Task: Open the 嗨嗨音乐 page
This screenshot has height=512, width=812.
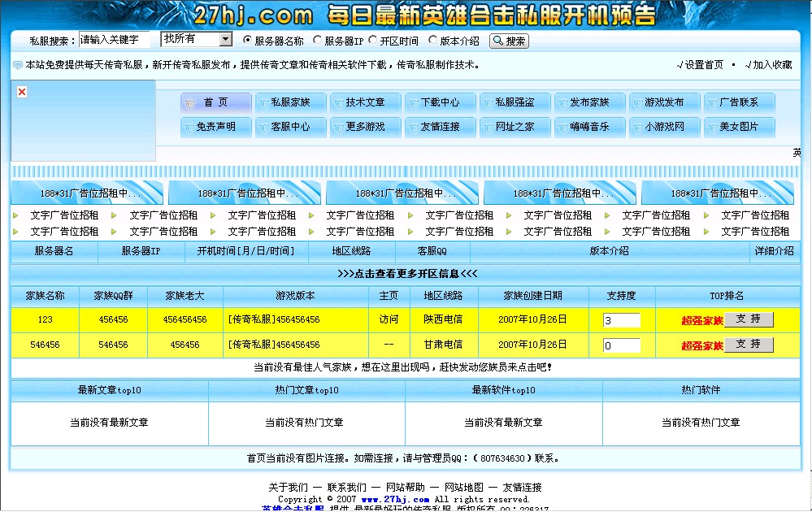Action: [x=589, y=127]
